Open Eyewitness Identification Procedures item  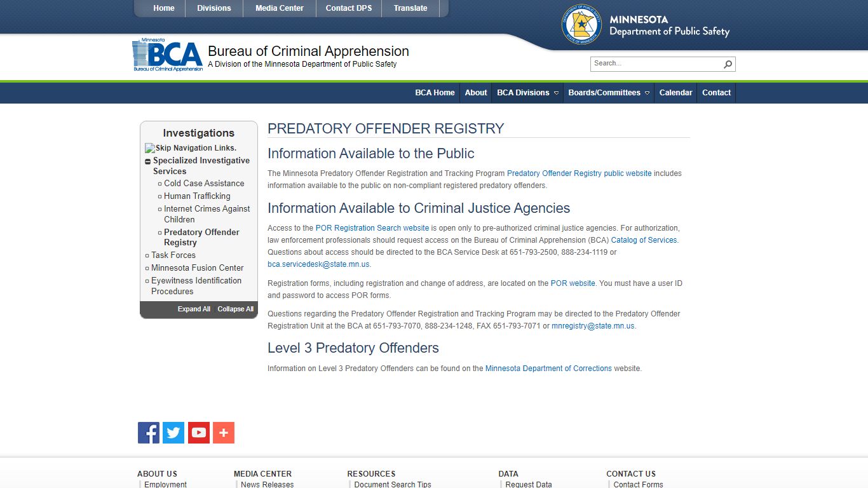[x=196, y=286]
